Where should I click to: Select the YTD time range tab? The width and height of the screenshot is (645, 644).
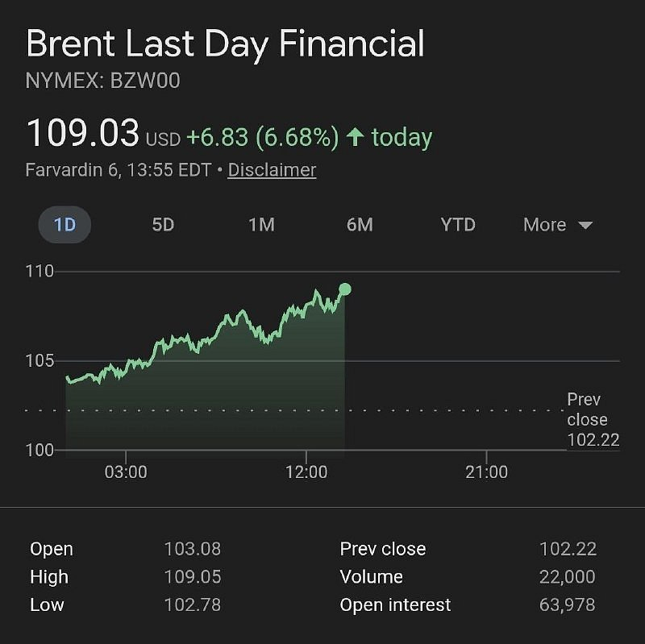[458, 225]
